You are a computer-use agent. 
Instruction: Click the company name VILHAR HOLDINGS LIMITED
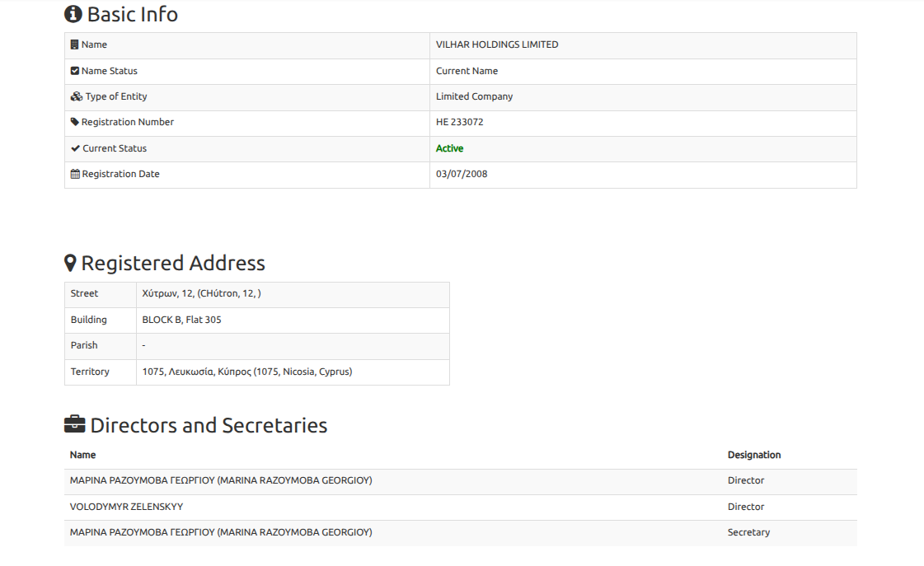[x=497, y=45]
